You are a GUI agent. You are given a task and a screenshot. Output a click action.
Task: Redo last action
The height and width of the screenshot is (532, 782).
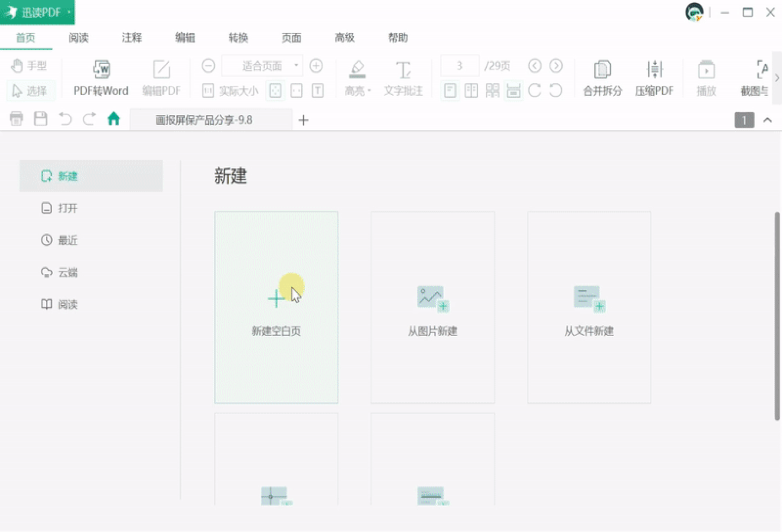tap(89, 119)
